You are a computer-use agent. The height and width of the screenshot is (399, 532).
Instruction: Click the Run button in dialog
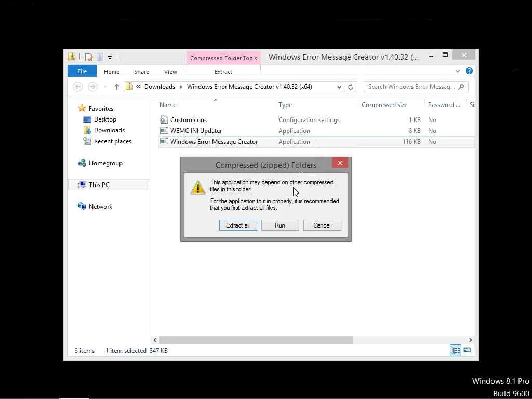point(280,225)
